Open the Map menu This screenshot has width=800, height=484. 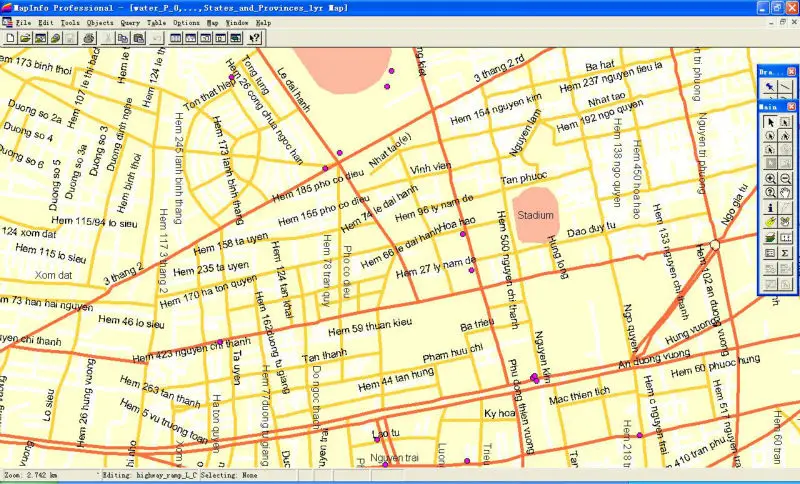pyautogui.click(x=212, y=21)
